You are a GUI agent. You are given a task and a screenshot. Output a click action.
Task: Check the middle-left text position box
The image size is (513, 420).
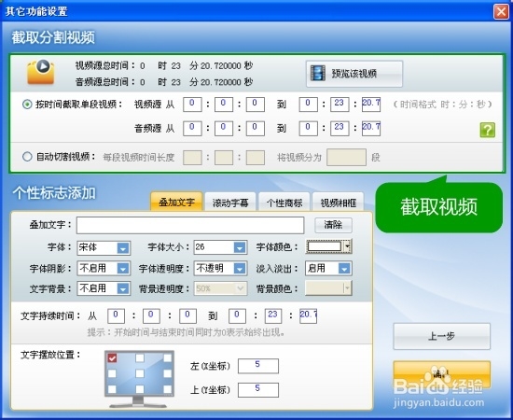112,373
